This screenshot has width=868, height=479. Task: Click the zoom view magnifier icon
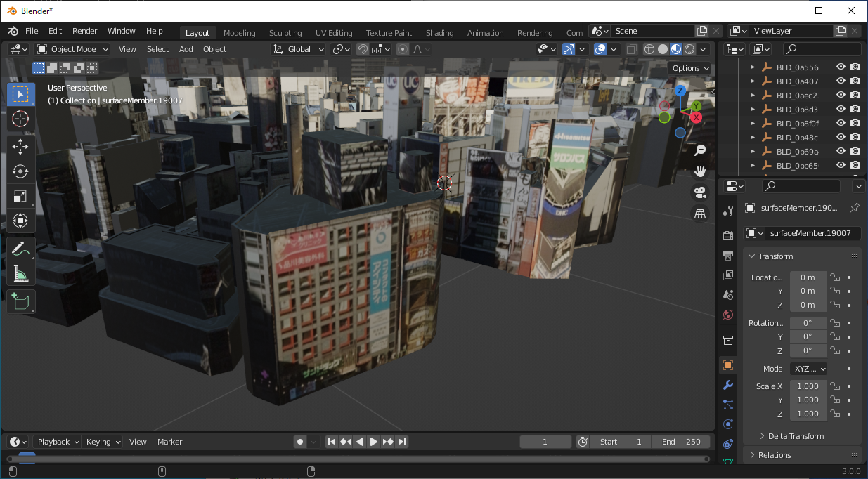click(x=700, y=150)
